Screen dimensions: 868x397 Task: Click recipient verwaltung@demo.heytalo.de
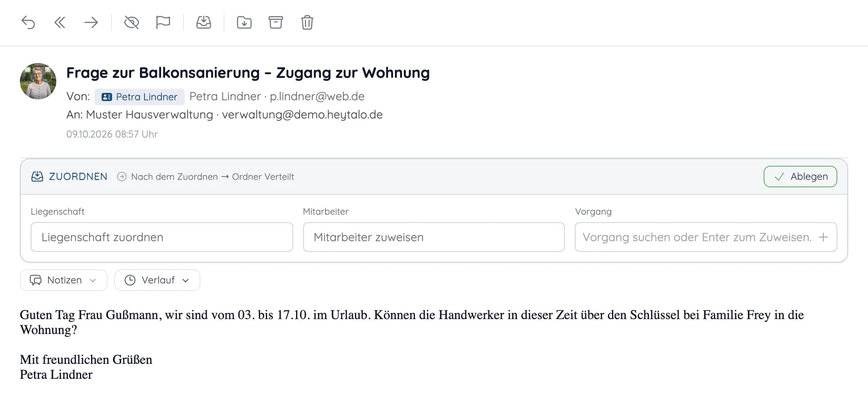point(302,114)
